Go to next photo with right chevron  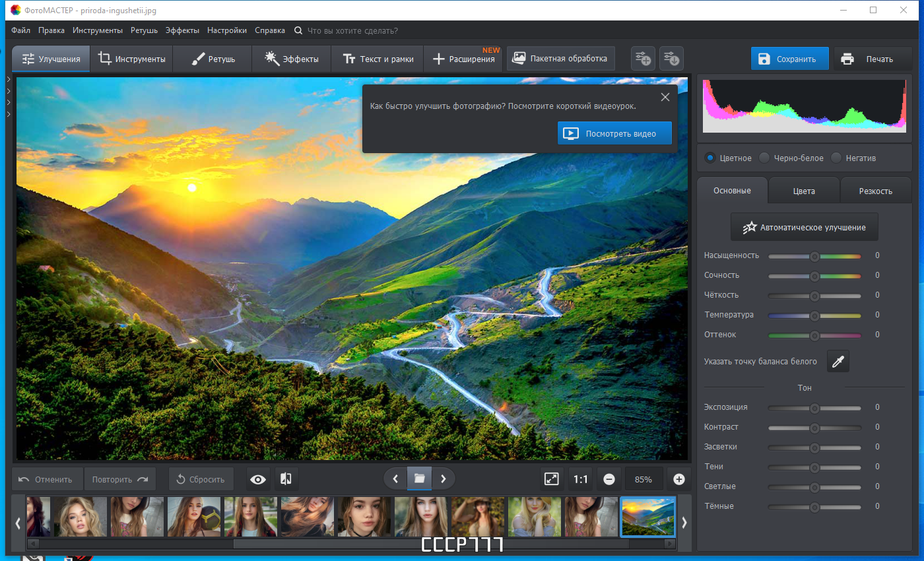point(444,478)
